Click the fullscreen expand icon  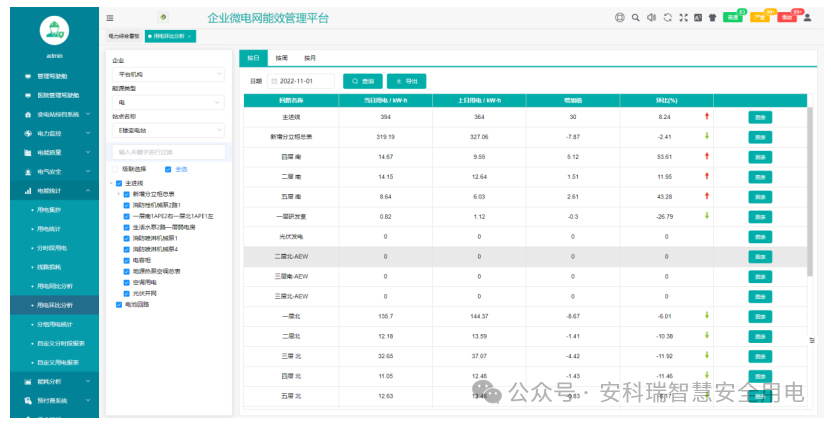[x=683, y=17]
